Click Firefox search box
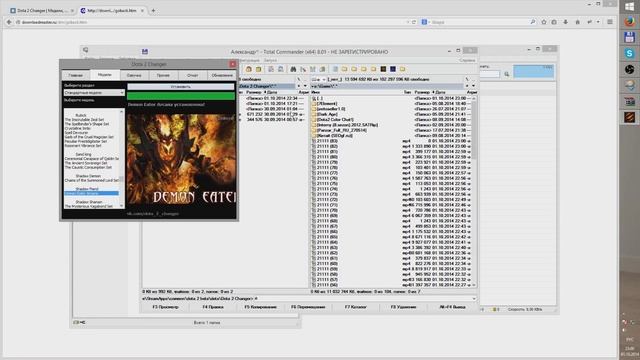This screenshot has width=640, height=360. point(478,22)
